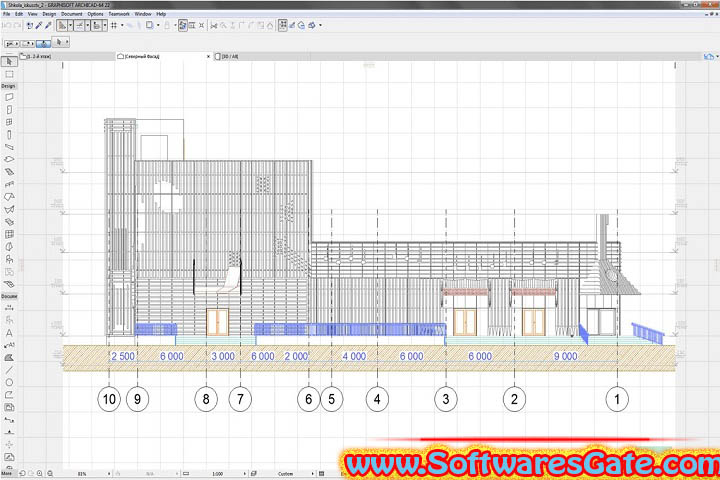Screen dimensions: 720x480
Task: Select the Label tool
Action: point(9,345)
